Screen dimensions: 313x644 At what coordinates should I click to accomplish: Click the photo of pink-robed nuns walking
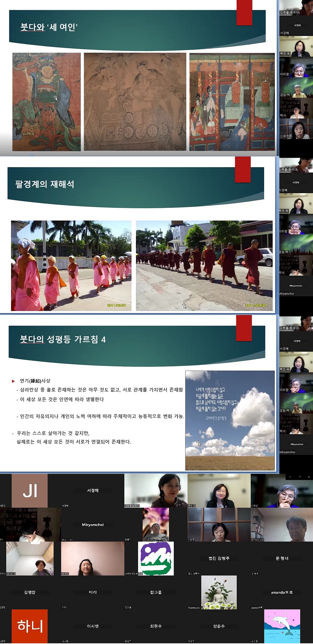71,266
